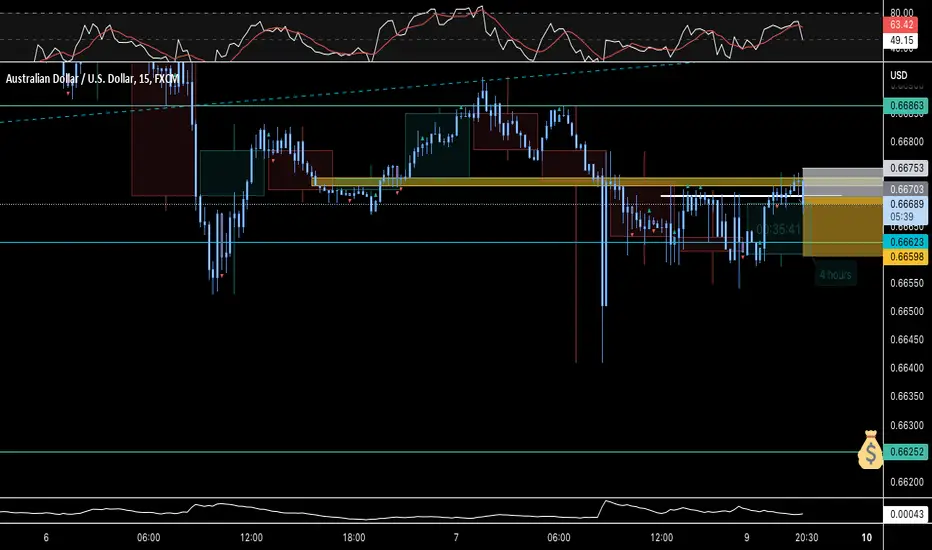932x550 pixels.
Task: Select the "4 hours" annotation label
Action: click(835, 275)
